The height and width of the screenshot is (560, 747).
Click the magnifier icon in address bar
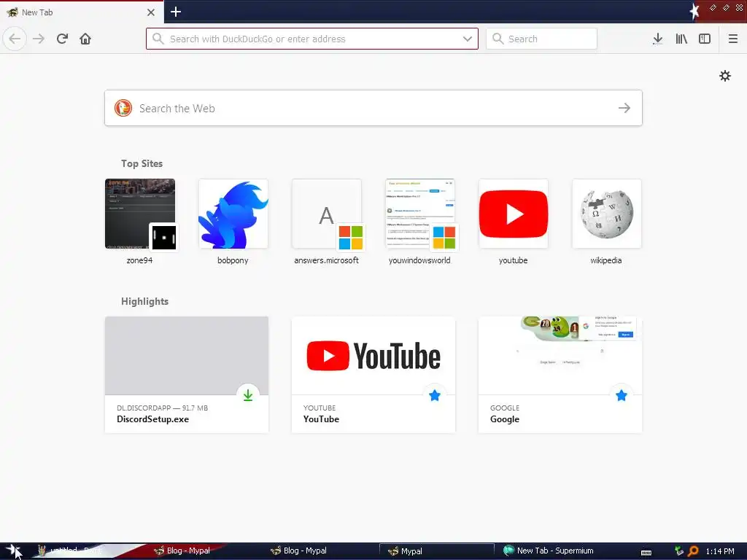(158, 39)
